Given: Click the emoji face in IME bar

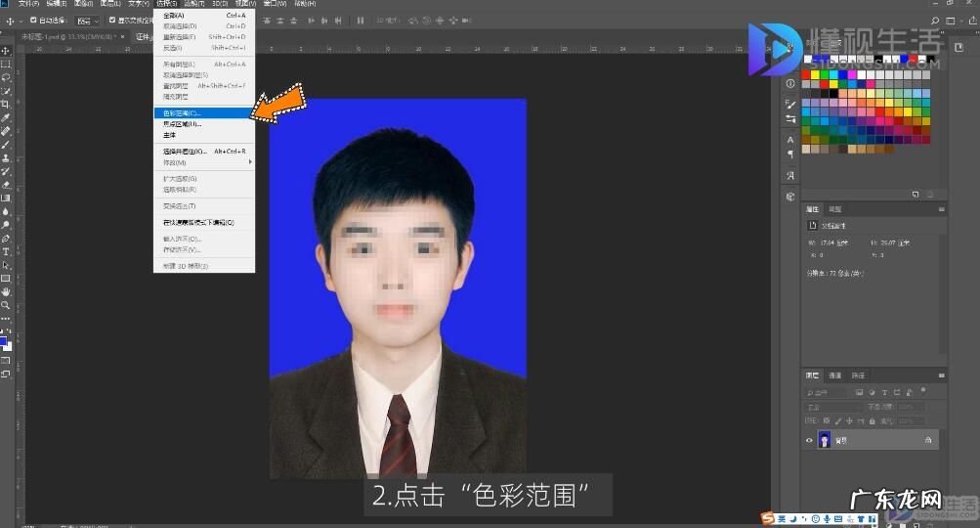Looking at the screenshot, I should [x=815, y=518].
